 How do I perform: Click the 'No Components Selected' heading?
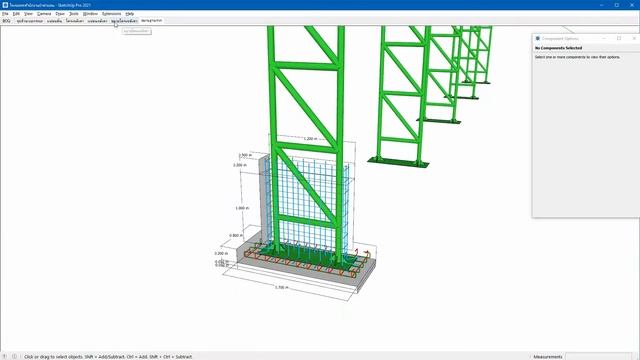[558, 48]
